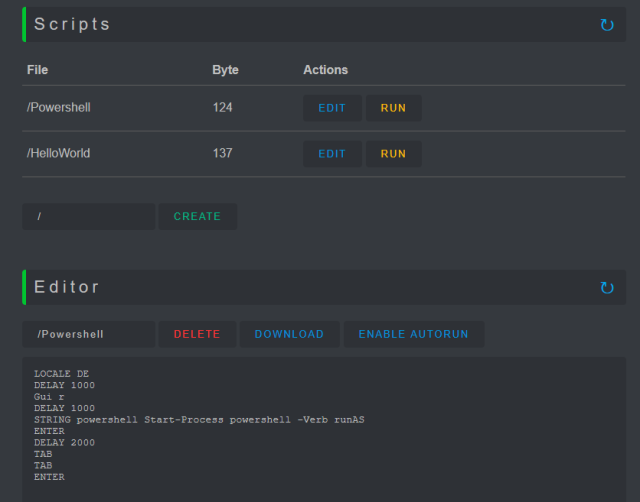Image resolution: width=640 pixels, height=502 pixels.
Task: Delete the current /Powershell script
Action: (197, 334)
